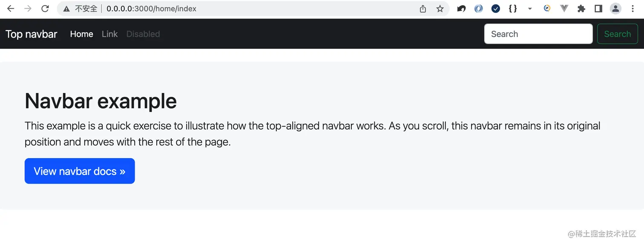Click the not-secure warning triangle icon
The image size is (644, 246).
pyautogui.click(x=66, y=9)
